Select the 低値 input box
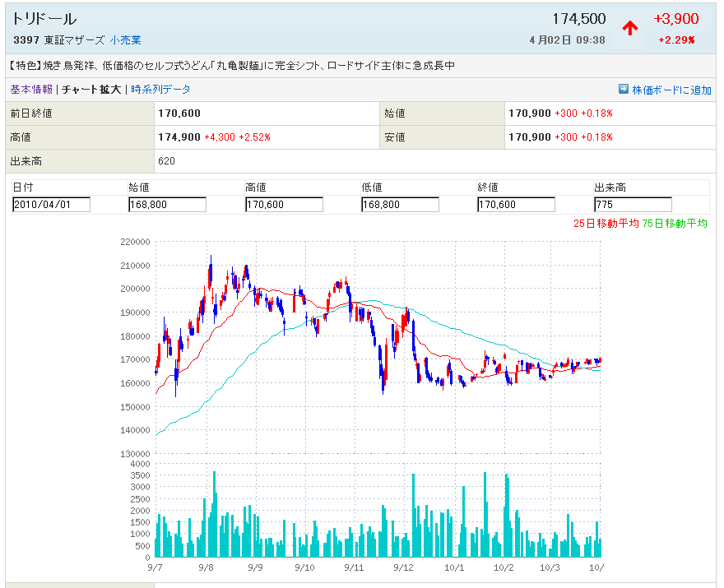 (400, 205)
